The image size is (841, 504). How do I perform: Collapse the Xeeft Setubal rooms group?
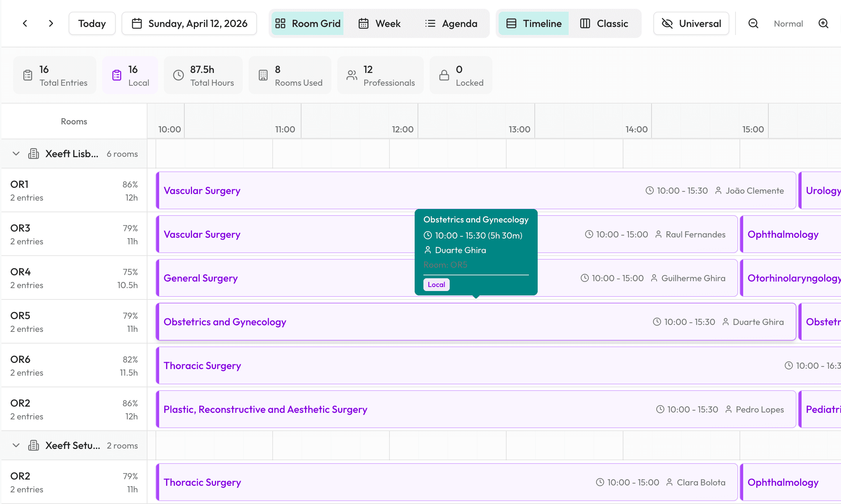point(15,445)
